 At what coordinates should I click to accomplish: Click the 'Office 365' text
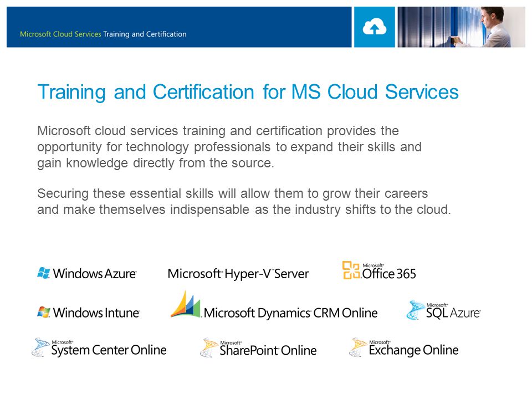(389, 273)
